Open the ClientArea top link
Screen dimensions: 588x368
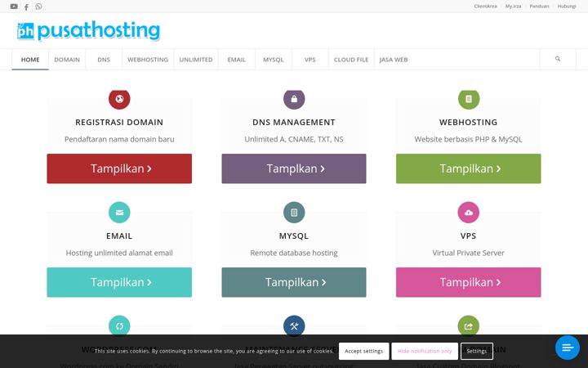pos(485,7)
